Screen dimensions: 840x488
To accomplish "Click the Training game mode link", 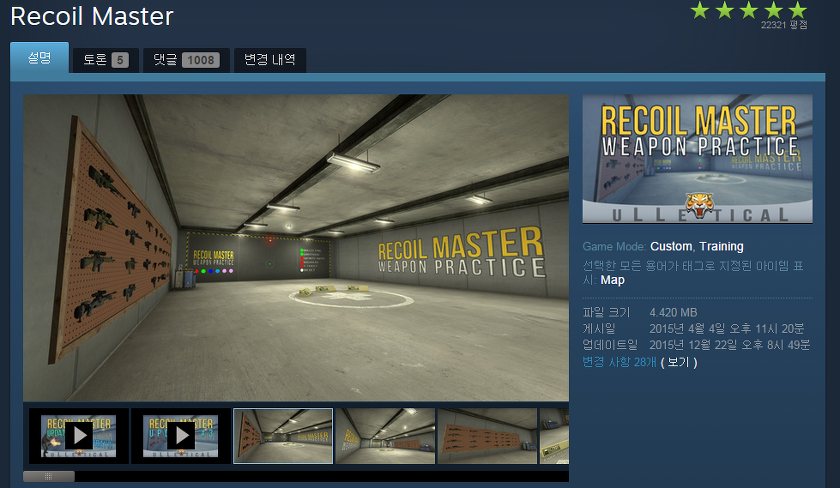I will click(721, 246).
